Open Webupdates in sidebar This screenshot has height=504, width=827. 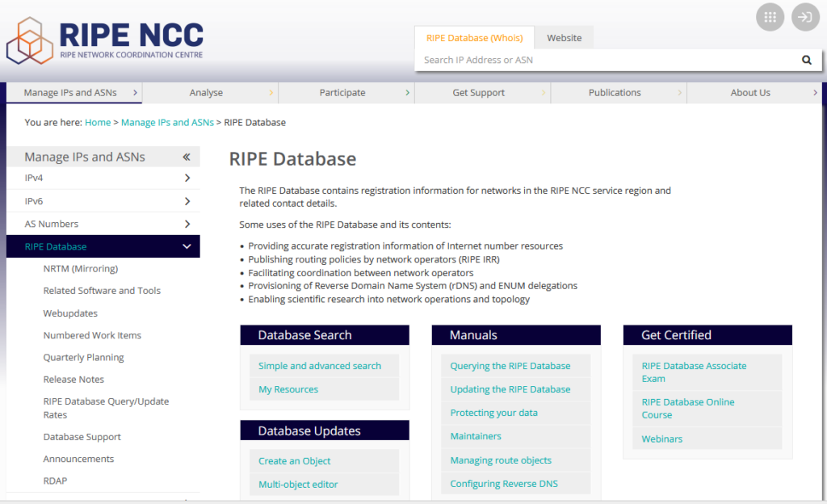[70, 313]
